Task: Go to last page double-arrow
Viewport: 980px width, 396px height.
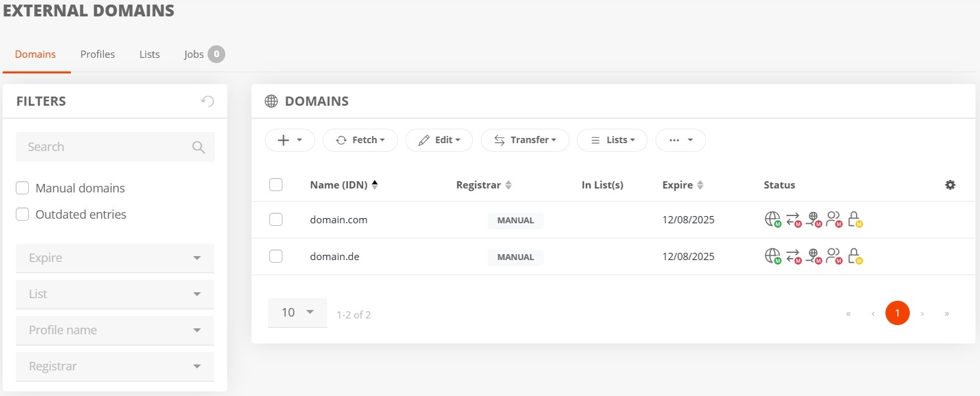Action: pyautogui.click(x=947, y=314)
